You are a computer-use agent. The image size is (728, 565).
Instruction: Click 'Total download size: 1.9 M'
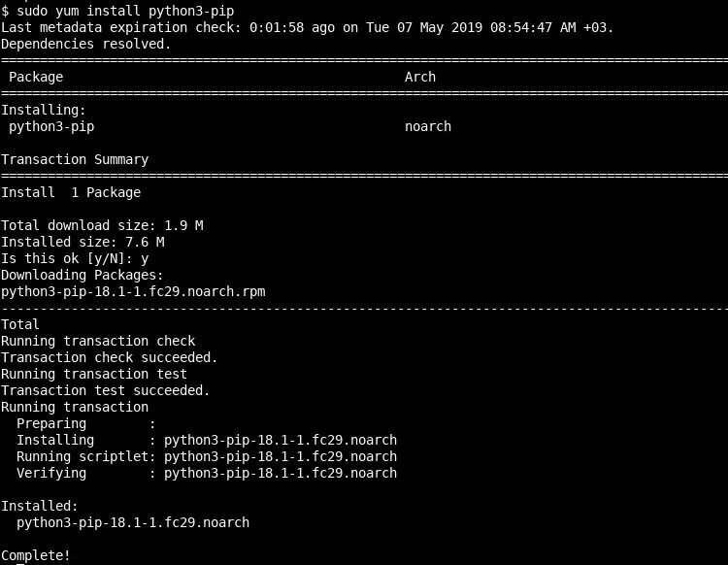[x=102, y=225]
